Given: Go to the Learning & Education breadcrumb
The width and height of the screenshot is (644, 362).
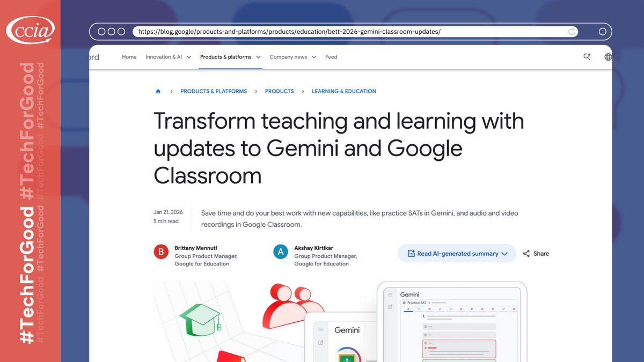Looking at the screenshot, I should (x=344, y=92).
